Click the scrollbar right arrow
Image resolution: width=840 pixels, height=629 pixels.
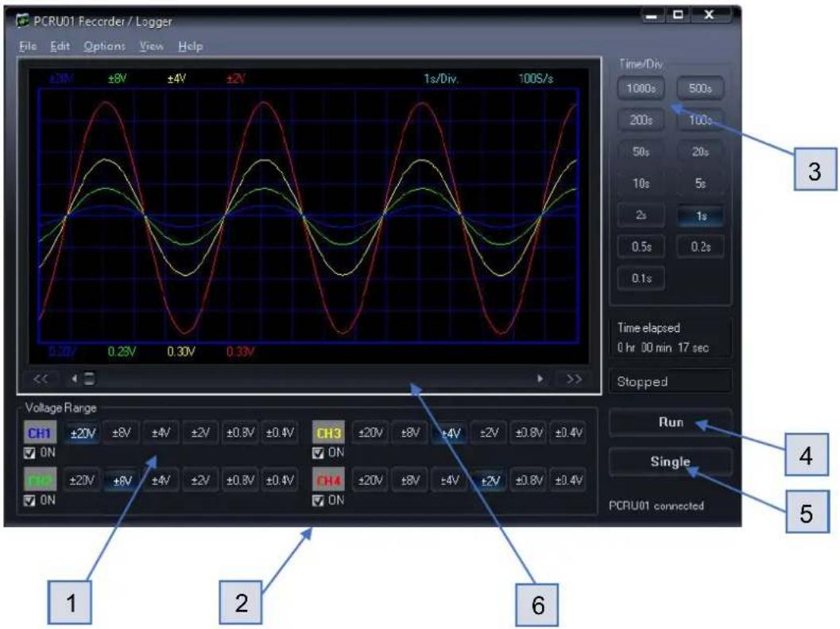[540, 379]
